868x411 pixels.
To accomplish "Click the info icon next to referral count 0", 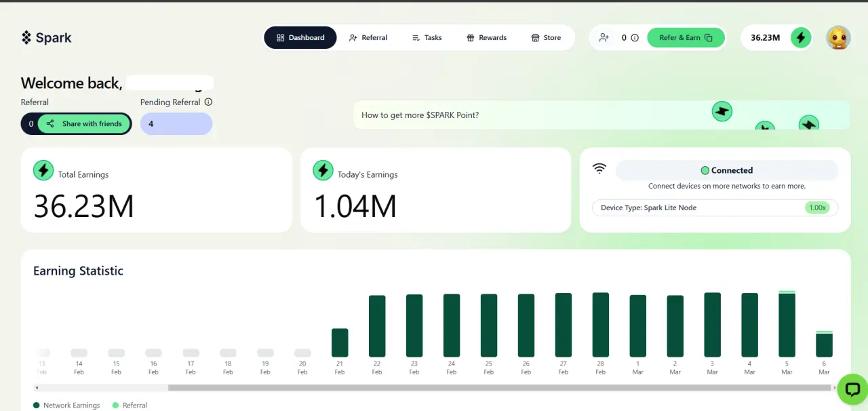I will point(635,38).
